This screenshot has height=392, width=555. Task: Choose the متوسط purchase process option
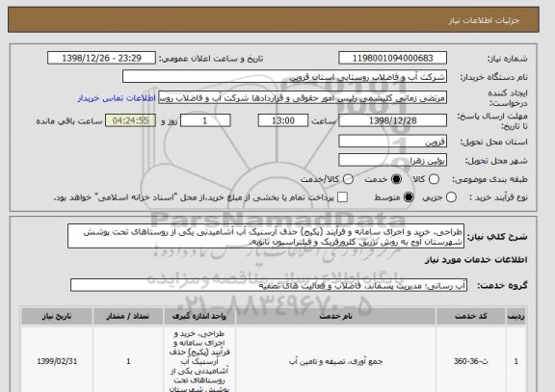(409, 197)
